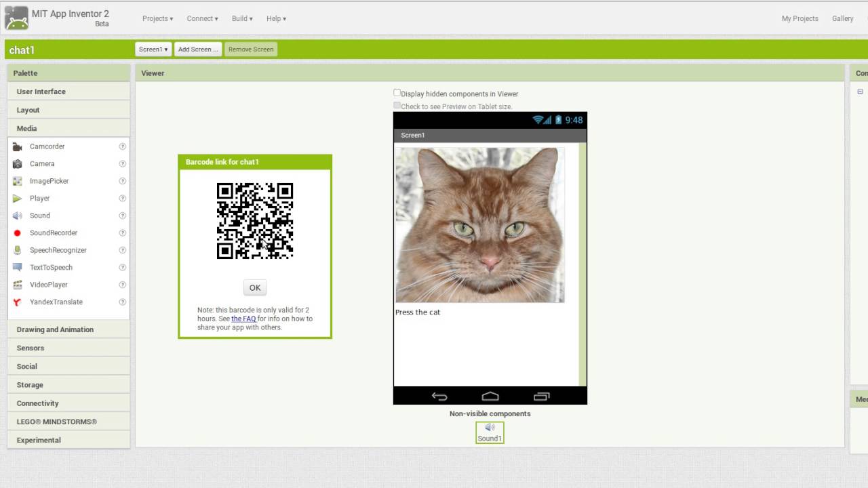Image resolution: width=868 pixels, height=488 pixels.
Task: Select the ImagePicker component icon
Action: (x=17, y=181)
